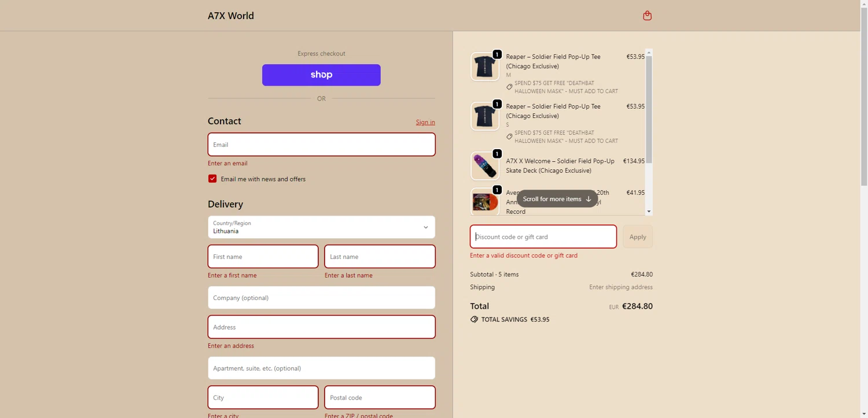Image resolution: width=868 pixels, height=418 pixels.
Task: Click the order items list scrollbar thumb
Action: coord(649,110)
